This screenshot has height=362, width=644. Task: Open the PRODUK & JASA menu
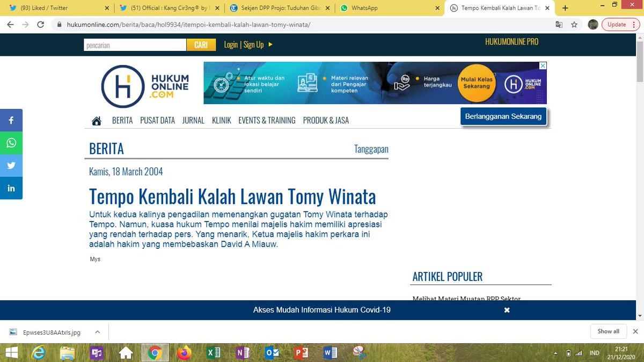coord(326,121)
